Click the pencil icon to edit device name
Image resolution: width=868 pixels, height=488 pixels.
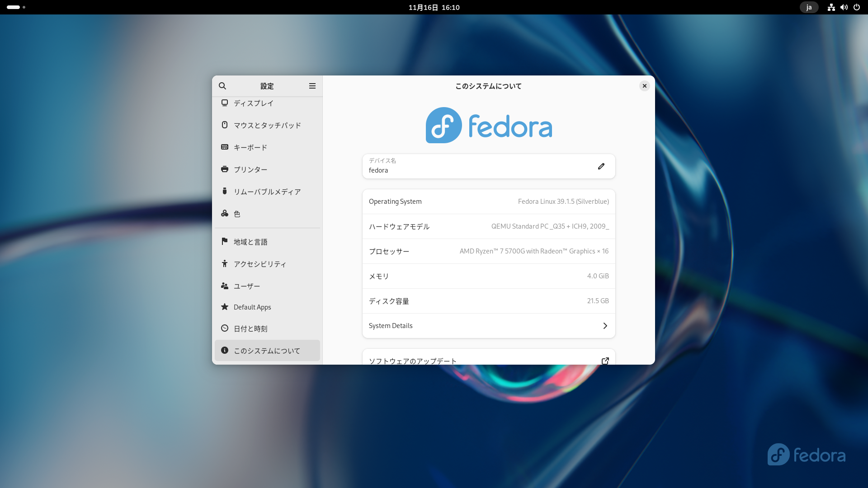[601, 166]
